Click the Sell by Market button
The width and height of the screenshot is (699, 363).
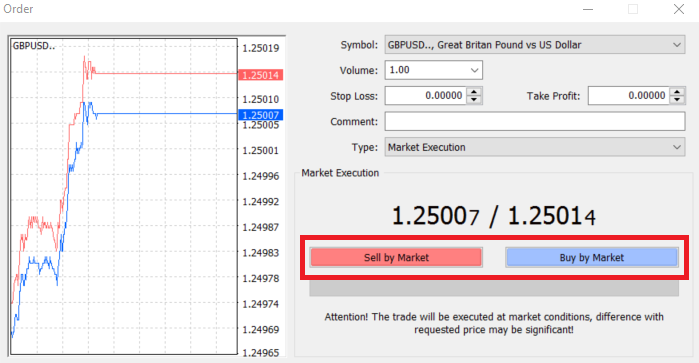click(x=396, y=257)
